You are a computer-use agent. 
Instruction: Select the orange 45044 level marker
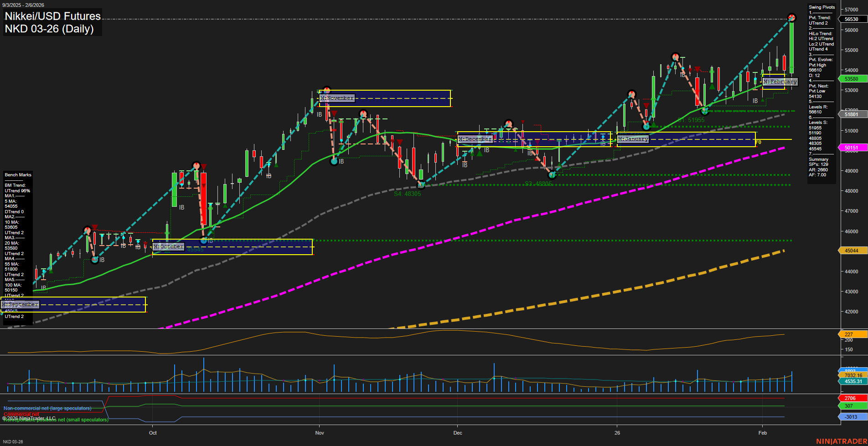tap(851, 250)
